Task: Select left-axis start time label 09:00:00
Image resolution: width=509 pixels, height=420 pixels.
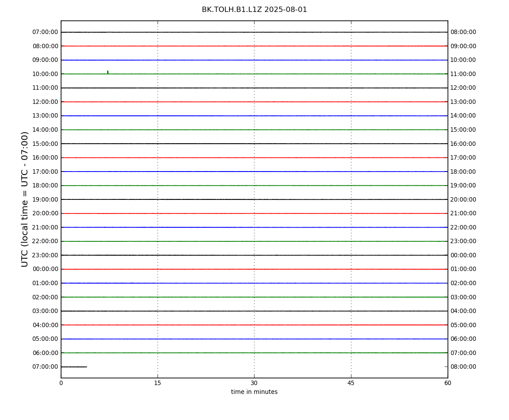Action: pyautogui.click(x=45, y=60)
